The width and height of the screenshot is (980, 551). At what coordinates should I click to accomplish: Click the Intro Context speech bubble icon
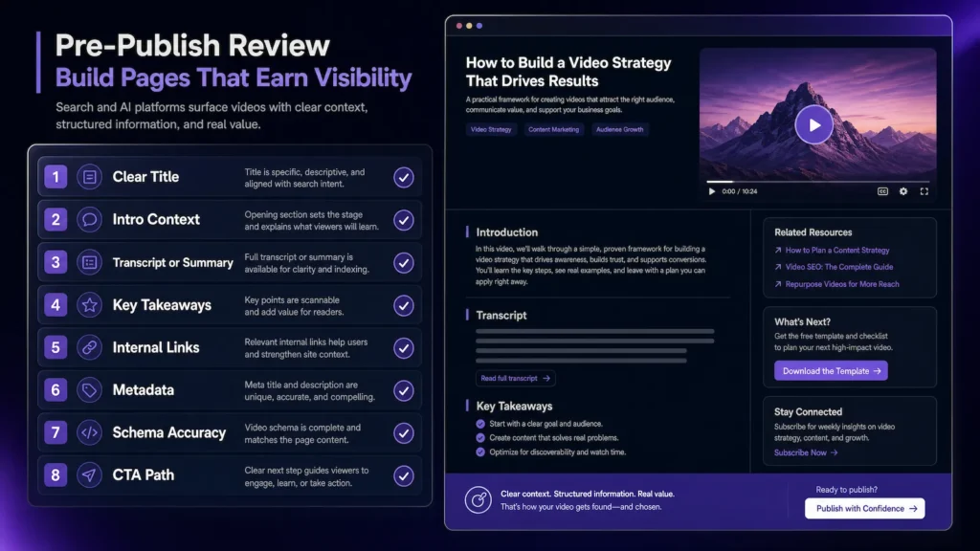pos(89,220)
